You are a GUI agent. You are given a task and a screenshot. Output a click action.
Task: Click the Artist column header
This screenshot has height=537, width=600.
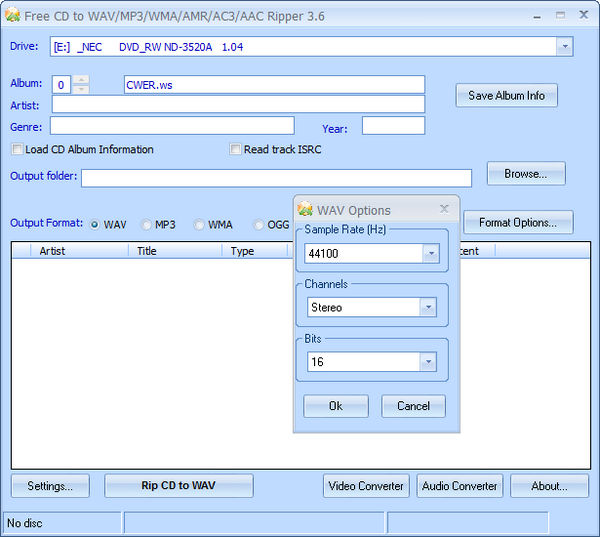click(52, 251)
